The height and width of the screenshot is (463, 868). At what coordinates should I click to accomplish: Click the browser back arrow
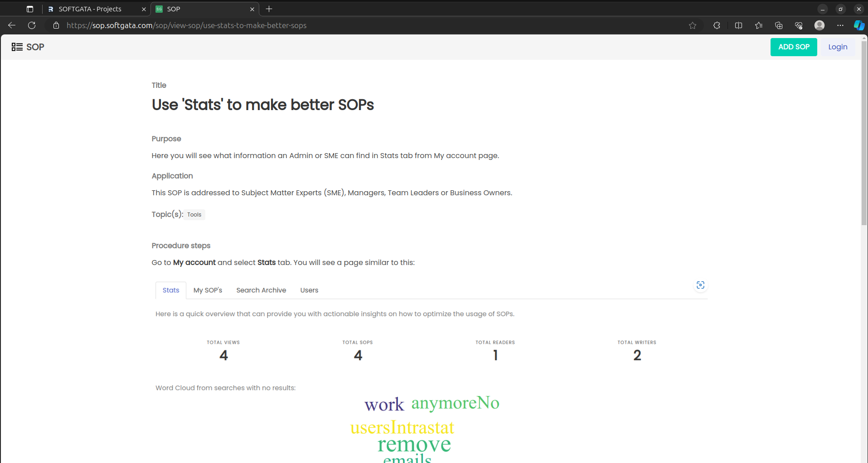tap(12, 25)
